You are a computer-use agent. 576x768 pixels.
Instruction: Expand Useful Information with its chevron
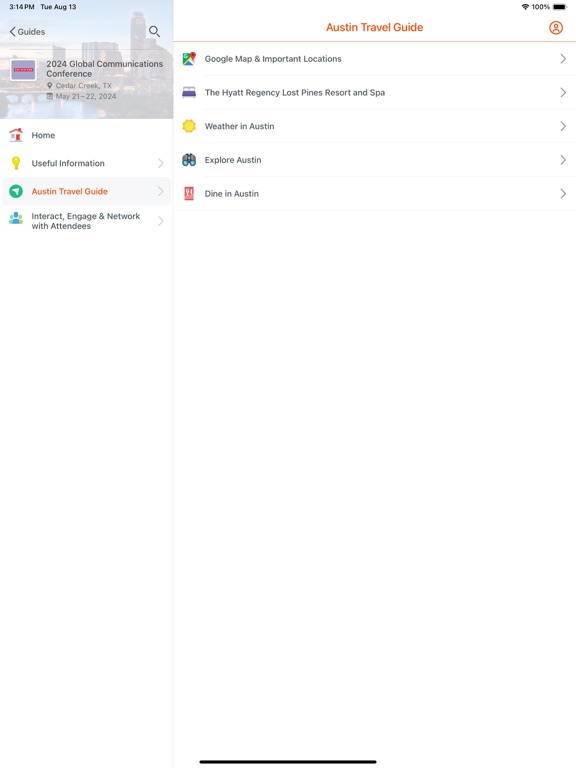(x=161, y=163)
